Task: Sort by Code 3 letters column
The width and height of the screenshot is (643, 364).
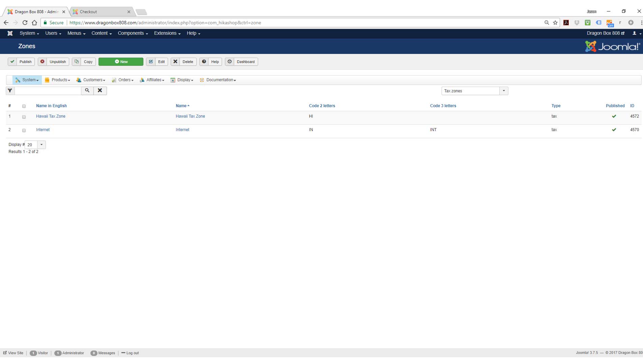Action: (x=443, y=106)
